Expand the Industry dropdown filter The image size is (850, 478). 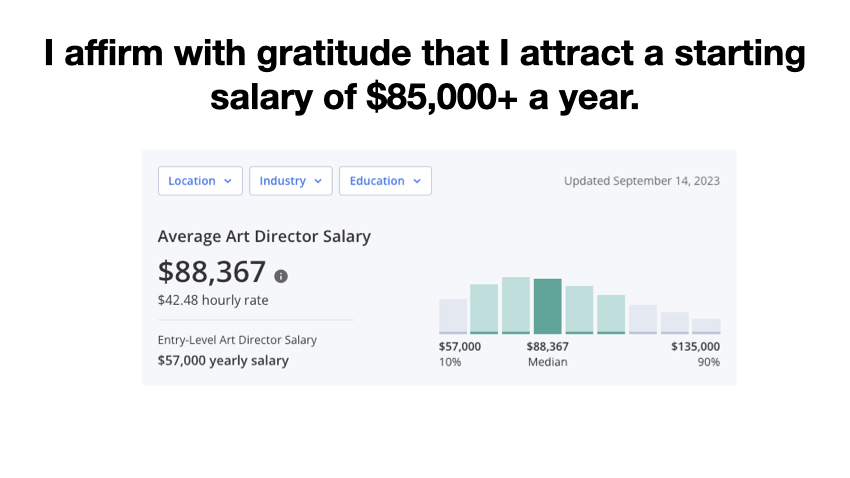(290, 181)
